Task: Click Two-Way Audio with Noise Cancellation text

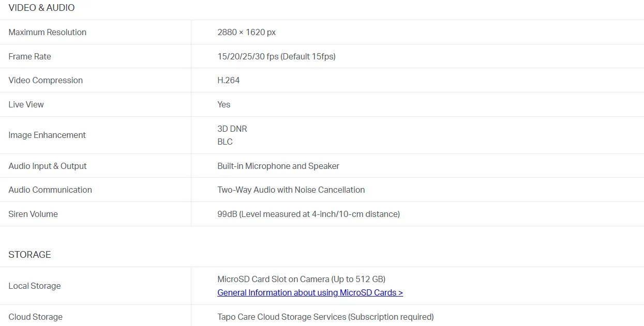Action: click(291, 190)
